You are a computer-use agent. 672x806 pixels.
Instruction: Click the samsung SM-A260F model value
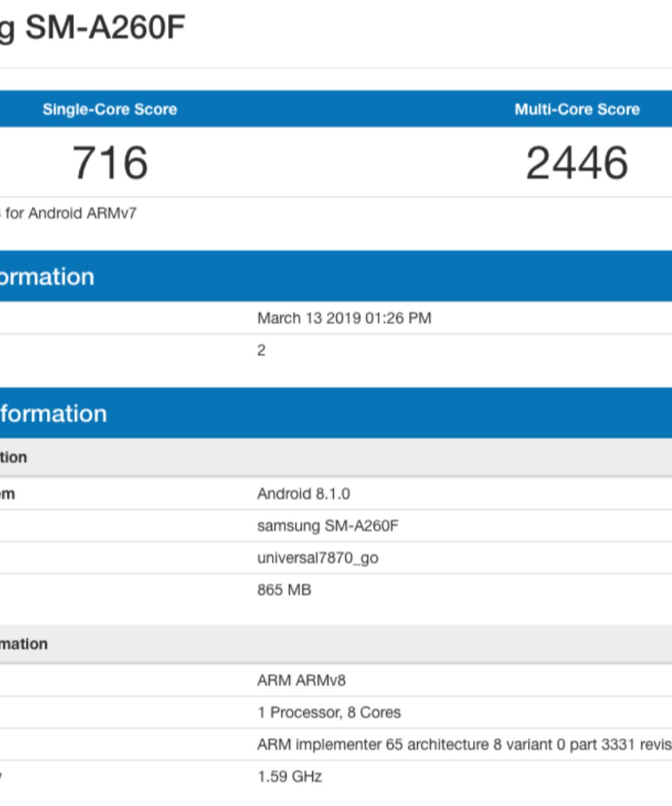coord(327,526)
